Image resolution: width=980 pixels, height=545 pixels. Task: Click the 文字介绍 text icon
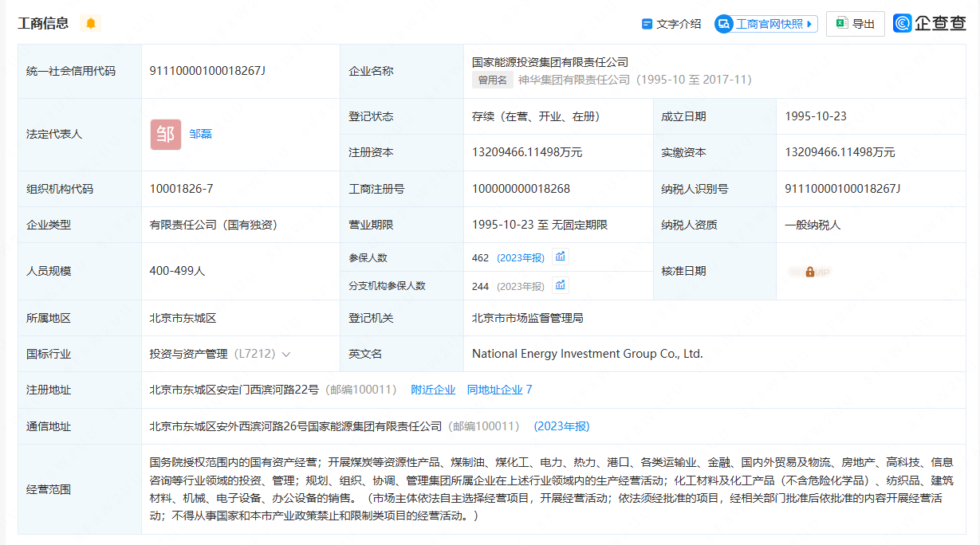(x=647, y=24)
